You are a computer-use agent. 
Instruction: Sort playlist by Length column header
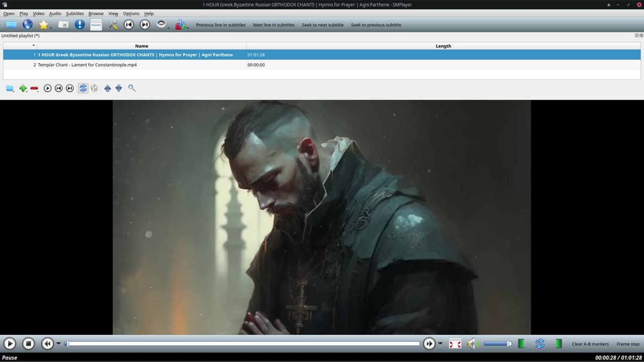coord(443,46)
